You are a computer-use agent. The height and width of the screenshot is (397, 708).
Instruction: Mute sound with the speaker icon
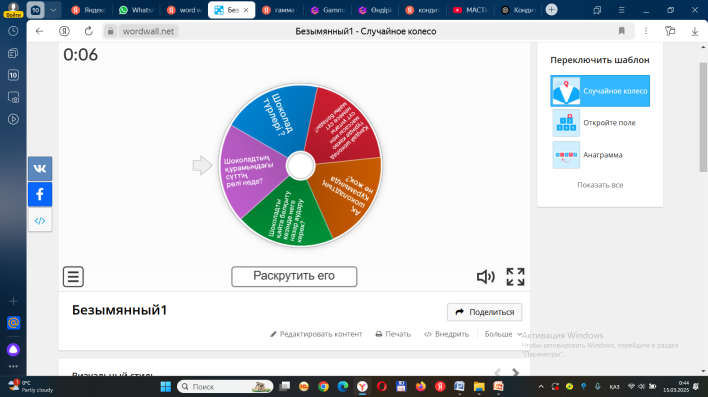[x=485, y=276]
